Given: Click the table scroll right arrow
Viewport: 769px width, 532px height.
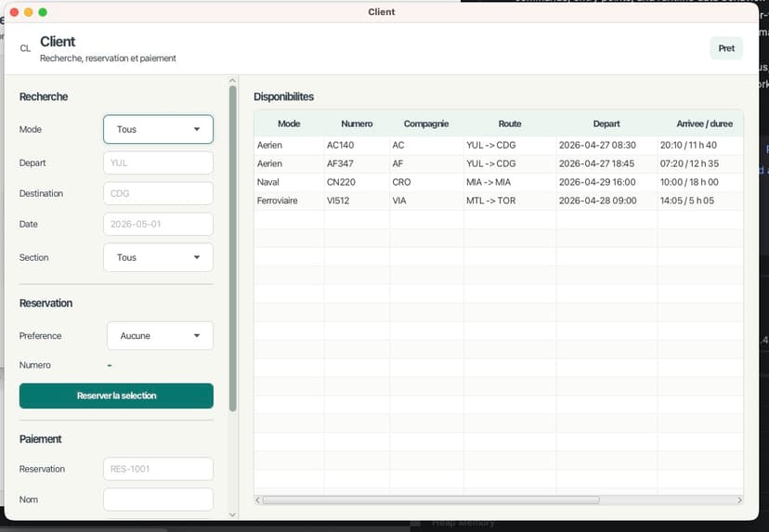Looking at the screenshot, I should 739,500.
